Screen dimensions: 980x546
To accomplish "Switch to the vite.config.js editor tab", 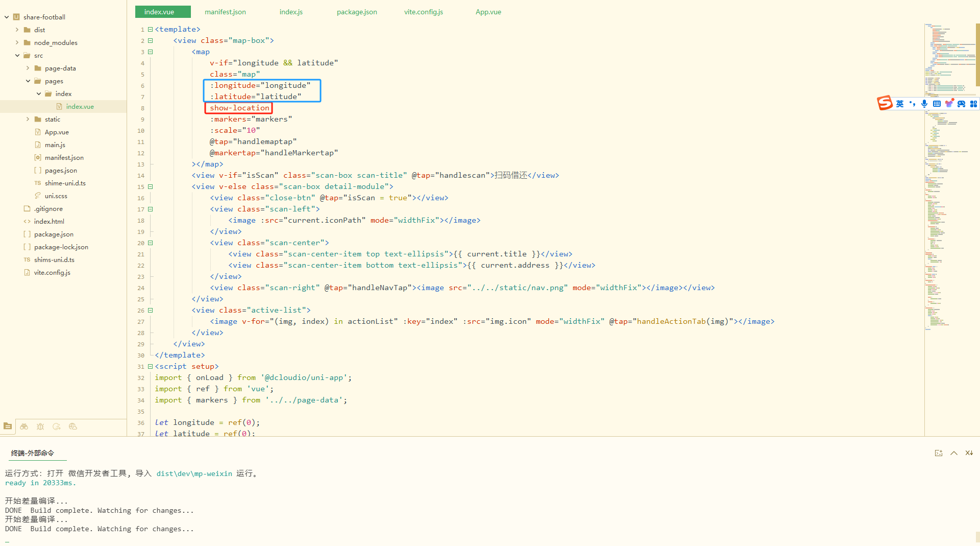I will [x=423, y=12].
